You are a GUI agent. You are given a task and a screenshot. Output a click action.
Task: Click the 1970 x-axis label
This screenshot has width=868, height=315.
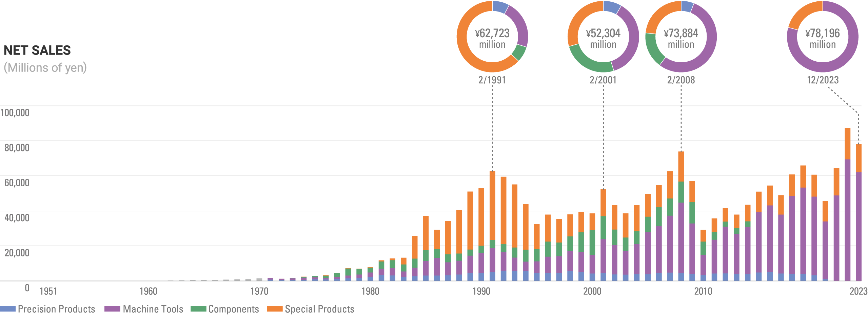tap(259, 291)
